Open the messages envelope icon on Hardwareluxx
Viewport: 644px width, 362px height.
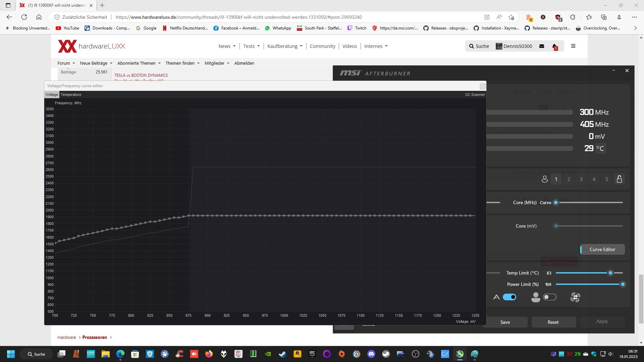click(541, 46)
